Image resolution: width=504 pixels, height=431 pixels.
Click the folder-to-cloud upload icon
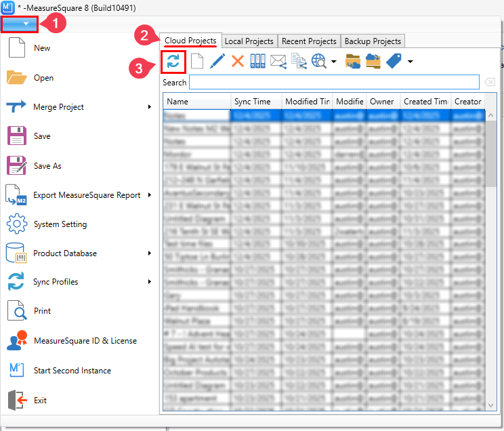coord(353,61)
